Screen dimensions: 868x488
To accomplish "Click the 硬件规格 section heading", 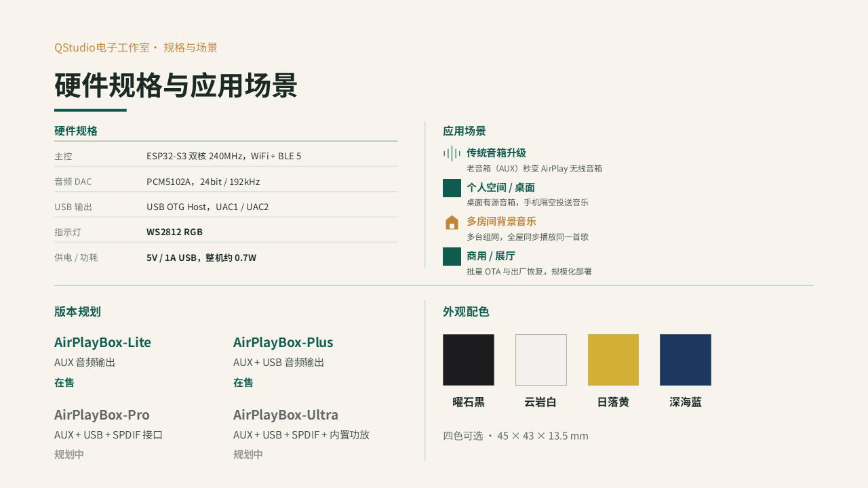I will click(x=76, y=131).
